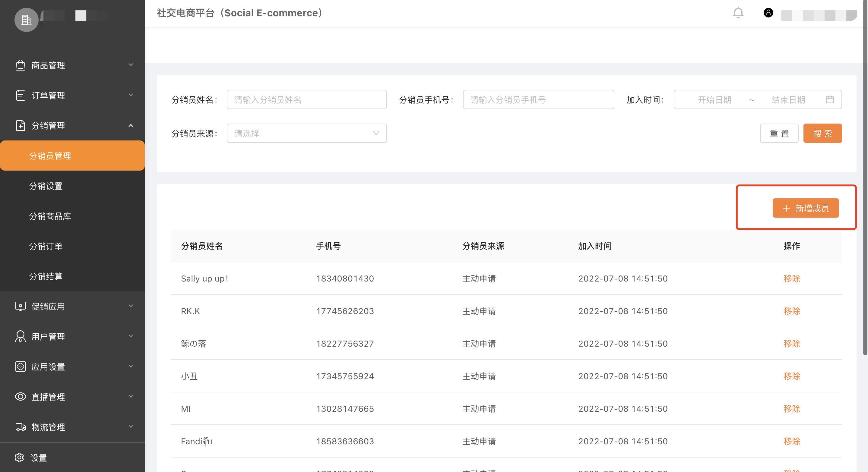The width and height of the screenshot is (868, 472).
Task: Expand the 用户管理 menu chevron
Action: point(131,336)
